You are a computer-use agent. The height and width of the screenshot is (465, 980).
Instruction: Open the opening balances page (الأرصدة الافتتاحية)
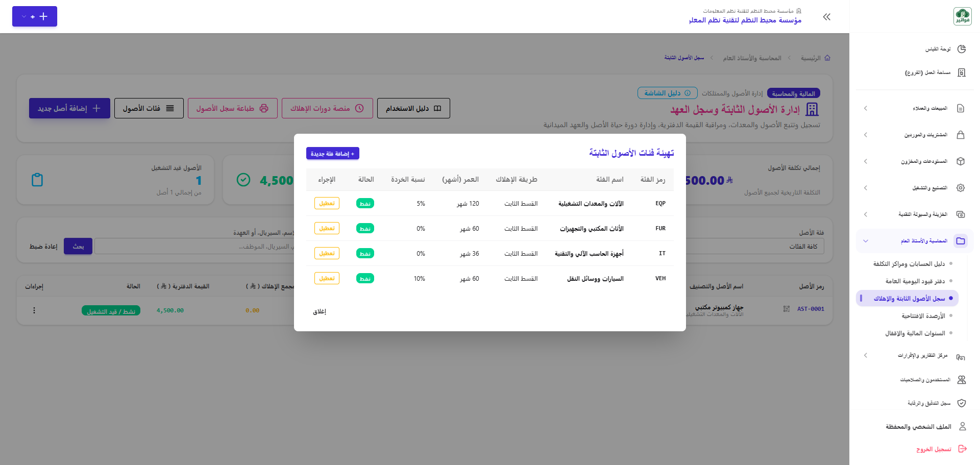(x=923, y=316)
